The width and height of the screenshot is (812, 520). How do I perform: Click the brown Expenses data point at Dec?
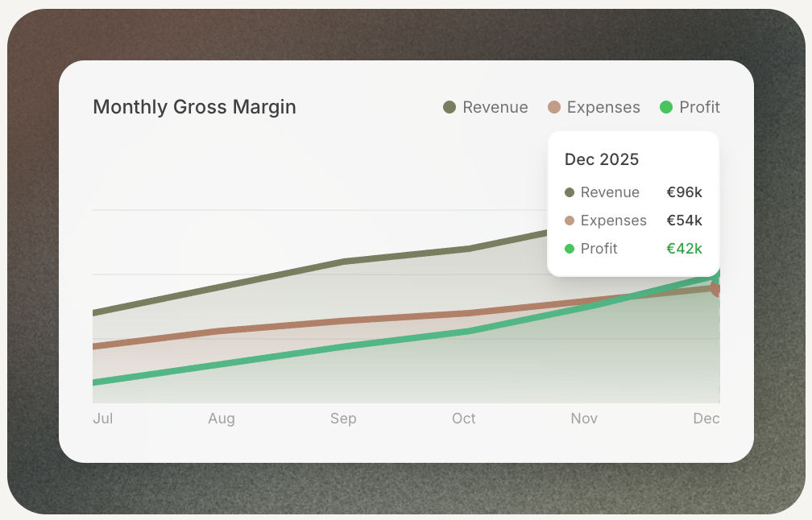[716, 289]
